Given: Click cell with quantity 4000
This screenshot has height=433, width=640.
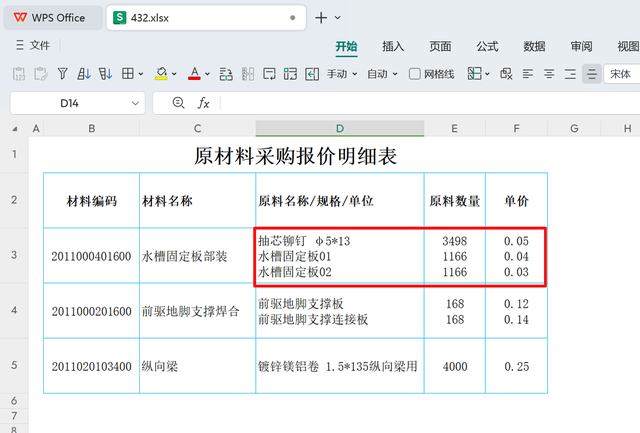Looking at the screenshot, I should [x=455, y=366].
